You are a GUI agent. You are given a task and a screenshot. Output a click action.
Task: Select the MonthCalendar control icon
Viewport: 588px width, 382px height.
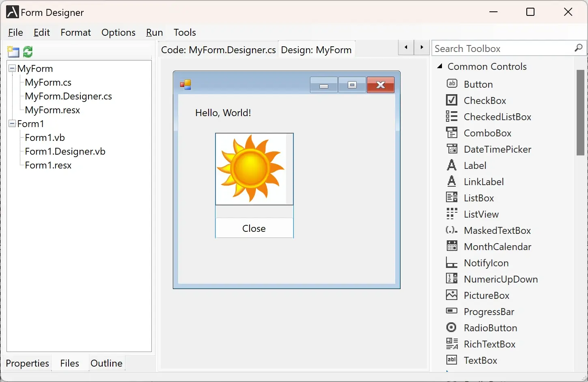[498, 246]
